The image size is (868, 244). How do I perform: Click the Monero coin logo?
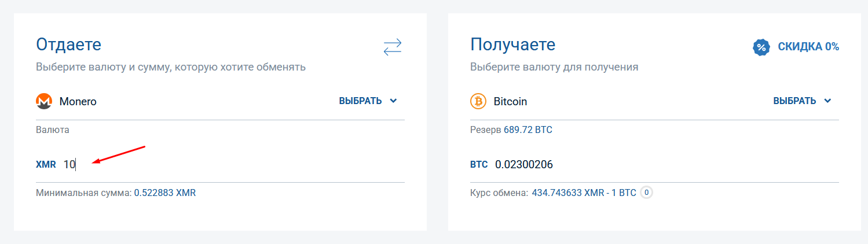[x=44, y=101]
